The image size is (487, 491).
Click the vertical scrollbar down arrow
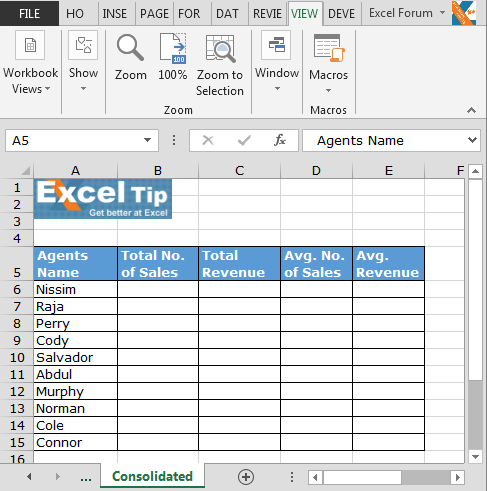click(475, 457)
